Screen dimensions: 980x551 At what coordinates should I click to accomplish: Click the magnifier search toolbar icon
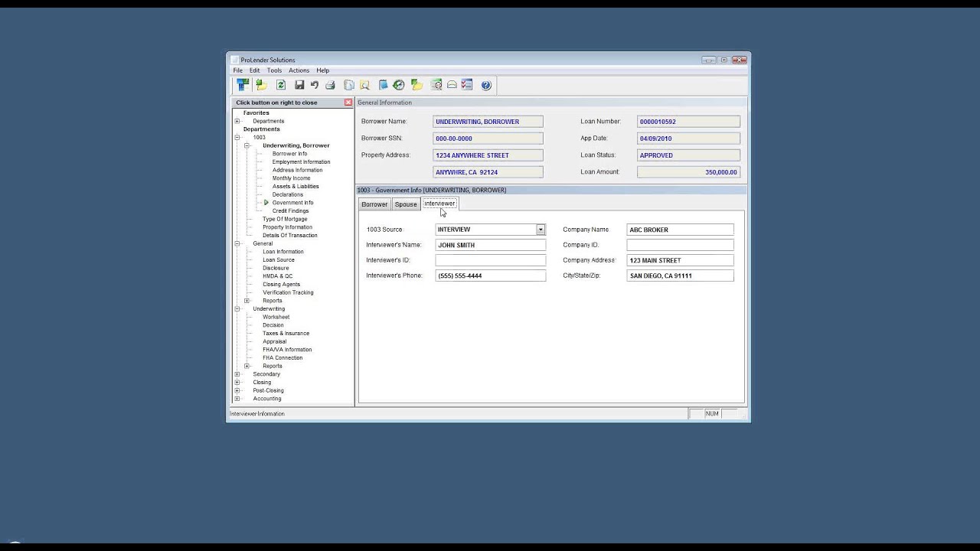click(x=364, y=85)
